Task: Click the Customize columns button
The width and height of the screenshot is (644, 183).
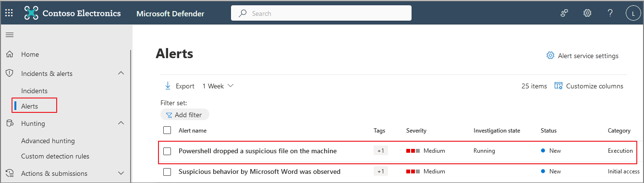Action: click(x=589, y=86)
